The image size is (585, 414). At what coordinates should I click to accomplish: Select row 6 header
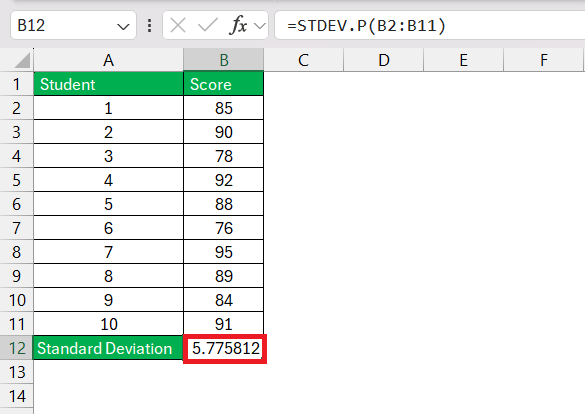(x=16, y=204)
